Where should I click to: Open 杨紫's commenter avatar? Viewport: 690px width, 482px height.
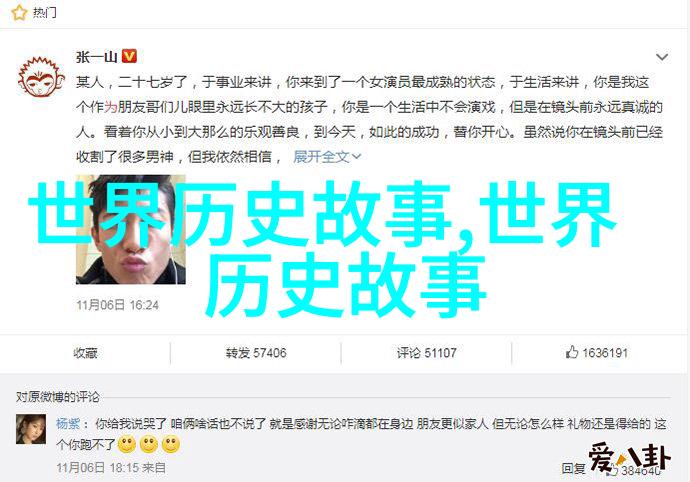point(31,429)
